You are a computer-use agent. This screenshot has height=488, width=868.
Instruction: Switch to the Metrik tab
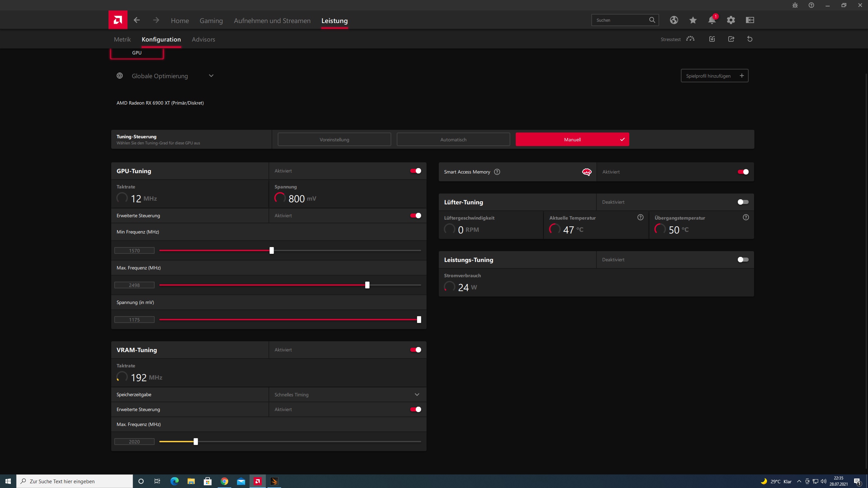[122, 39]
